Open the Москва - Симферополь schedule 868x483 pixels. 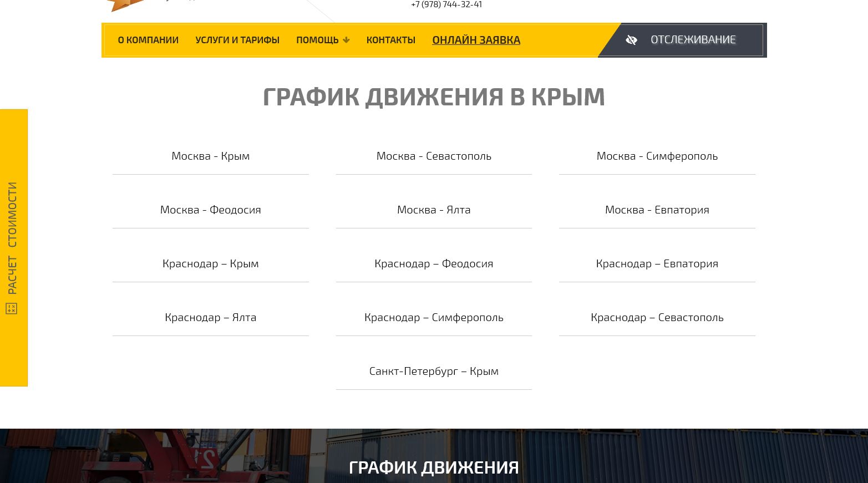point(657,156)
